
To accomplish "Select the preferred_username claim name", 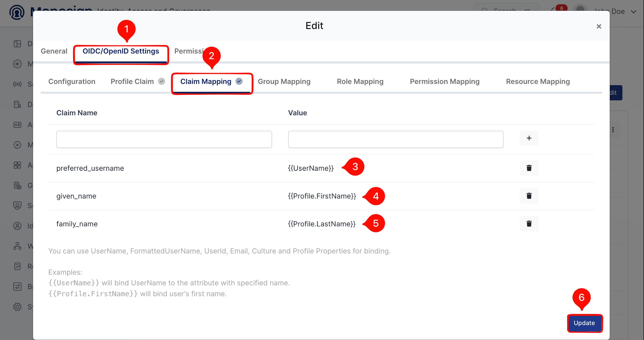I will [x=90, y=168].
